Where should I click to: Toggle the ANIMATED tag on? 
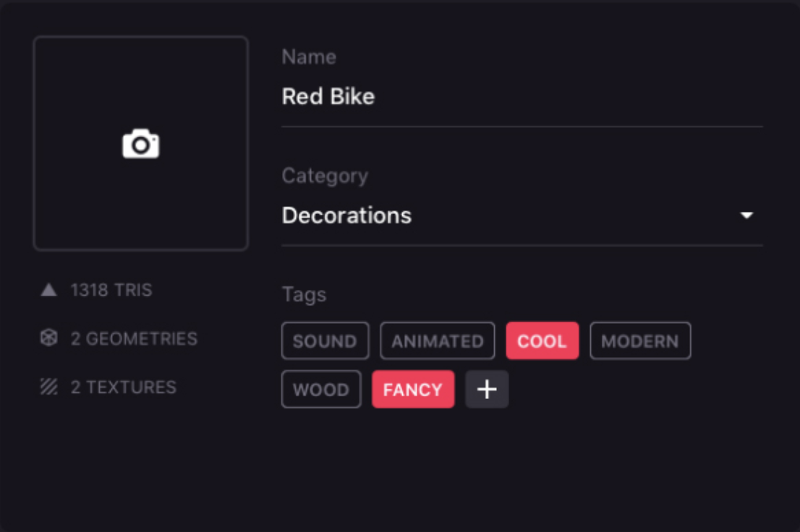coord(437,340)
